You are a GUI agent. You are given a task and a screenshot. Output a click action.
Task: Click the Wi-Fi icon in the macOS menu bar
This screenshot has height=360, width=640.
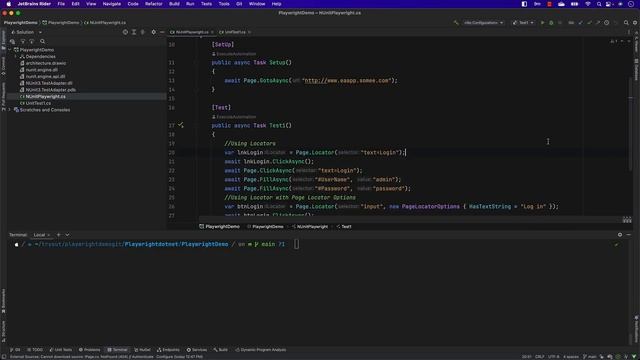tap(588, 4)
